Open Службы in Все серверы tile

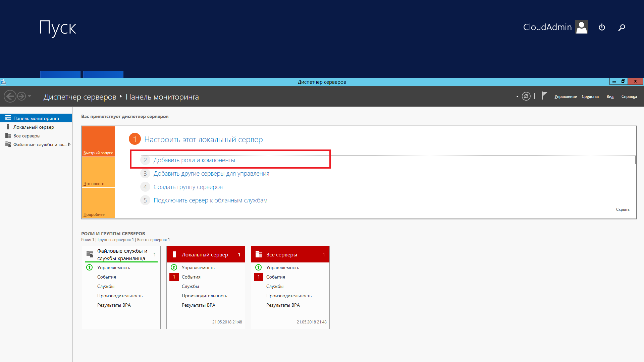tap(275, 286)
